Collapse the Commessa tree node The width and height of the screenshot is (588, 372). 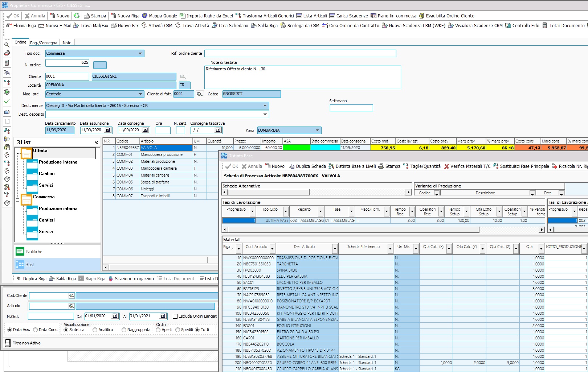[17, 200]
